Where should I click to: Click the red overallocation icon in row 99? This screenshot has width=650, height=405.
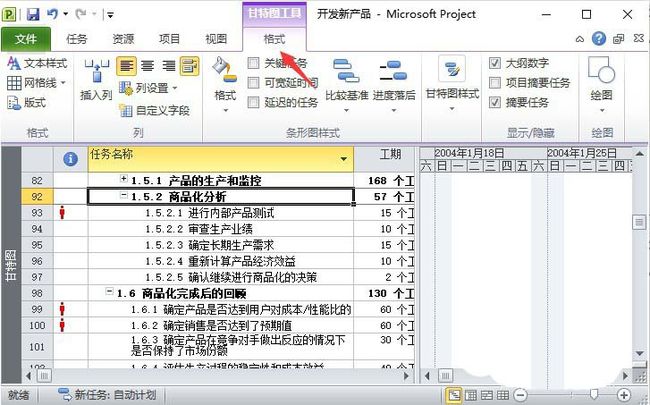pyautogui.click(x=62, y=309)
